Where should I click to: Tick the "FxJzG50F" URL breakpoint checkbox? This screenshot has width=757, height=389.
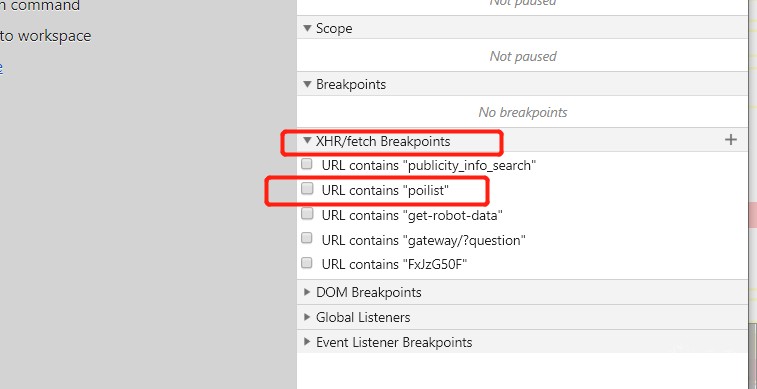point(307,263)
